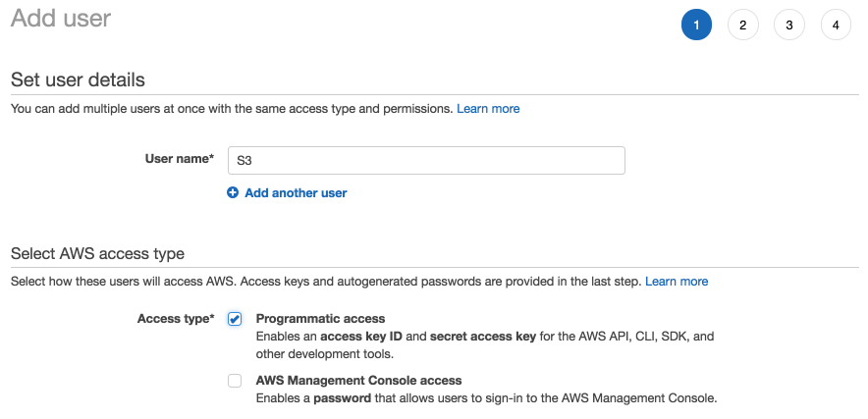
Task: Click the step 1 wizard indicator
Action: [x=696, y=26]
